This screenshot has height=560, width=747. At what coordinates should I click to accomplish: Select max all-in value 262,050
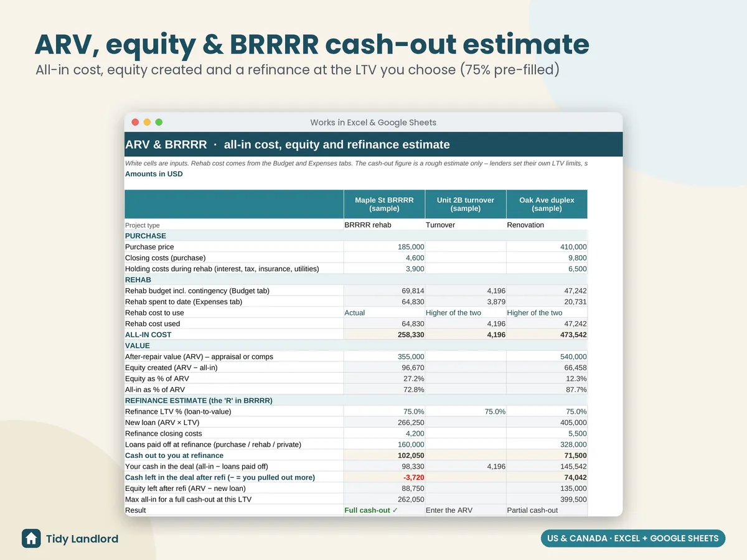[x=384, y=499]
